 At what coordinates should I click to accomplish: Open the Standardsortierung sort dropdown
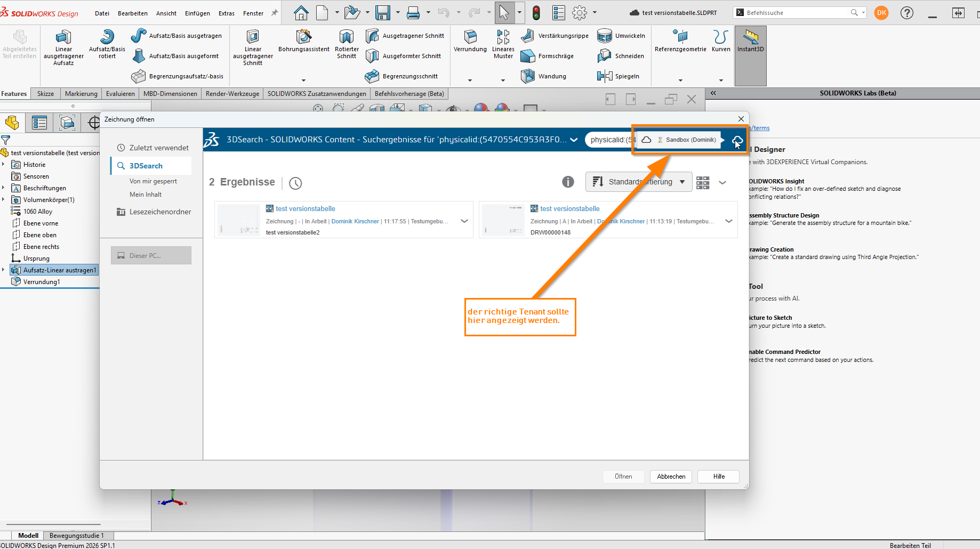639,182
